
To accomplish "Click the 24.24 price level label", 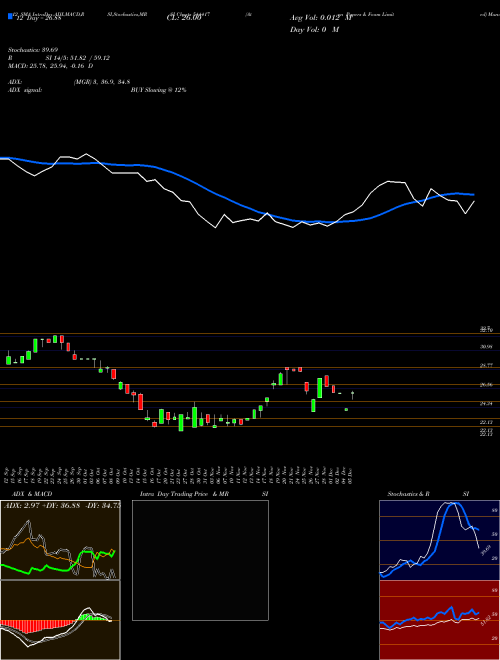I will [x=486, y=404].
